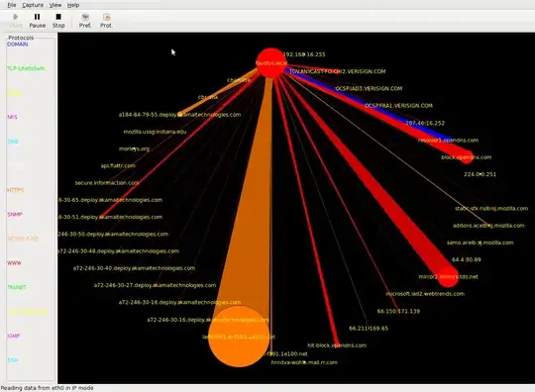Image resolution: width=535 pixels, height=392 pixels.
Task: Open the Help menu
Action: coord(73,5)
